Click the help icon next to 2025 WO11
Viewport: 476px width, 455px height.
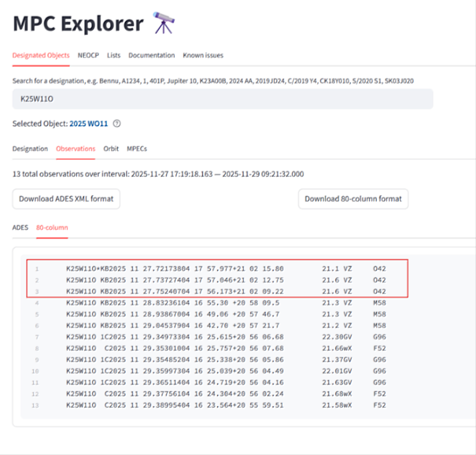tap(117, 124)
